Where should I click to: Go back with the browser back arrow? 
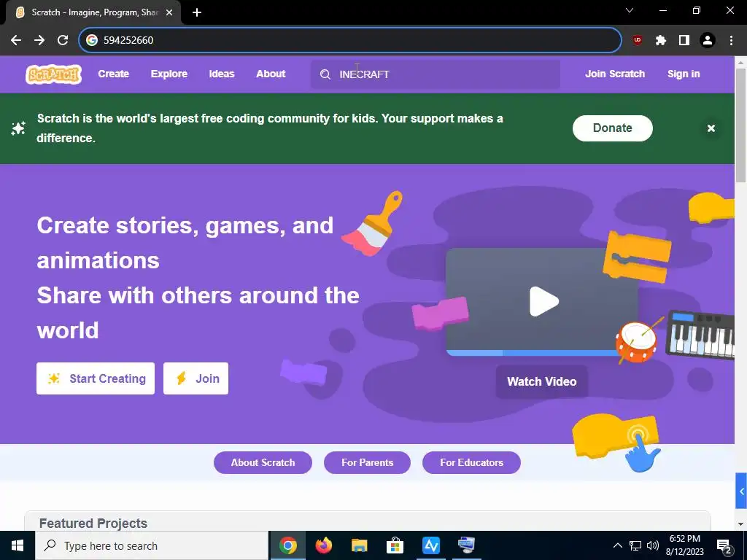pyautogui.click(x=16, y=40)
